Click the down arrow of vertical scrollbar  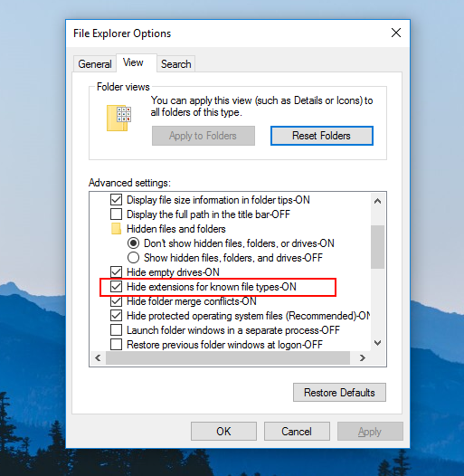click(377, 343)
